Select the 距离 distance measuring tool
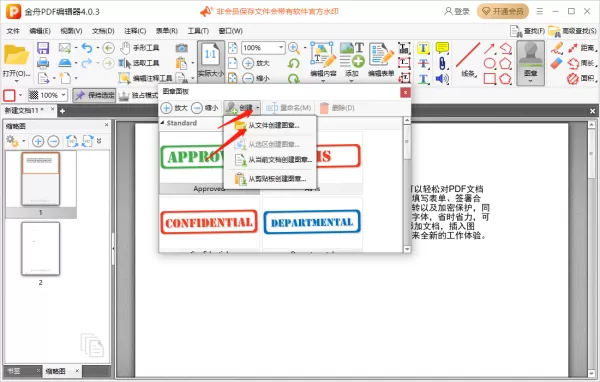Image resolution: width=600 pixels, height=382 pixels. (582, 48)
